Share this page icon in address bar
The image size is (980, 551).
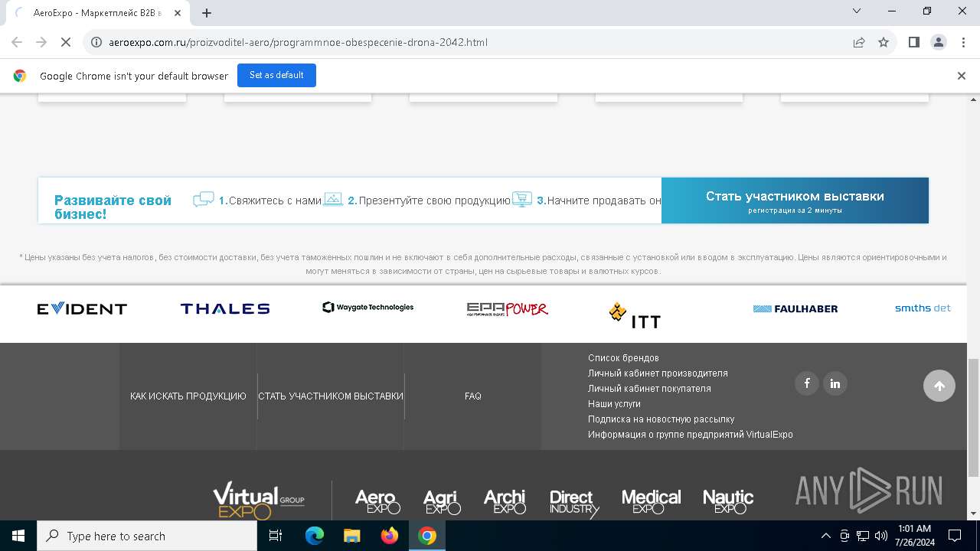[x=859, y=42]
